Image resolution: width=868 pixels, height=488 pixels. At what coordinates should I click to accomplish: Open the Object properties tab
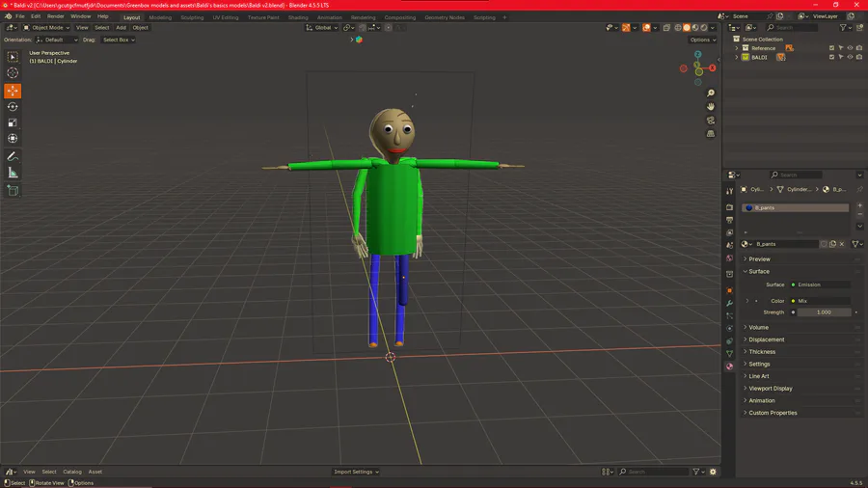pos(730,290)
